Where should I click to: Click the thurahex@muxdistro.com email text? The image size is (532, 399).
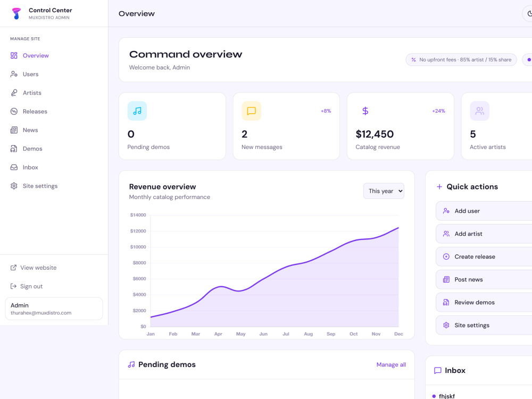(41, 313)
